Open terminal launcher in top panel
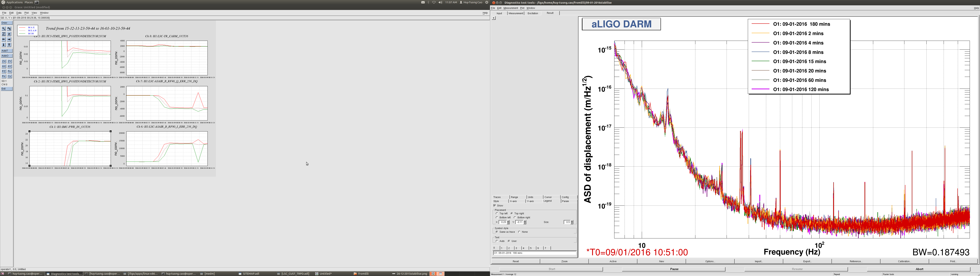Viewport: 980px width, 276px height. pos(37,2)
